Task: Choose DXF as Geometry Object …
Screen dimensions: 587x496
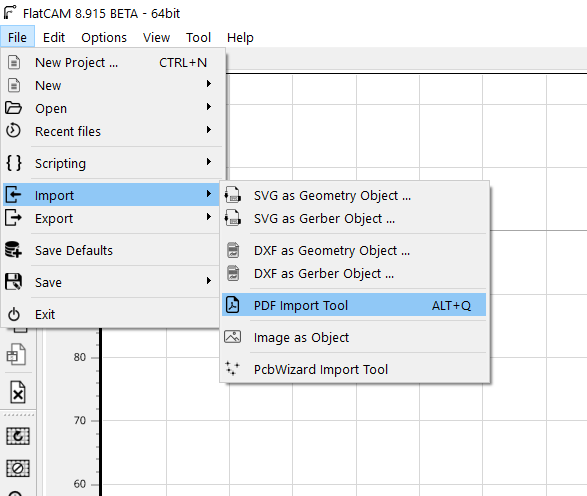Action: point(354,250)
